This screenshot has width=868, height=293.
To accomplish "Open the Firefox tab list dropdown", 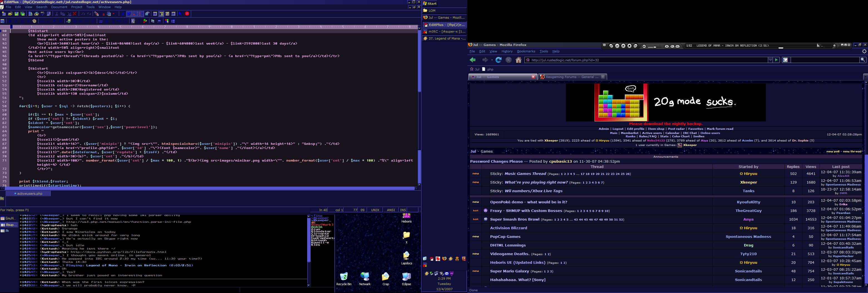I will (x=865, y=77).
